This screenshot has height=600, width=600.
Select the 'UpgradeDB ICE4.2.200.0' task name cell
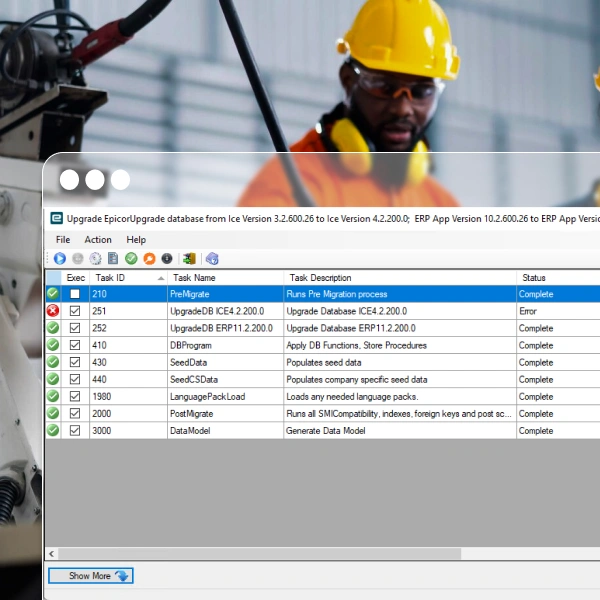pyautogui.click(x=225, y=311)
